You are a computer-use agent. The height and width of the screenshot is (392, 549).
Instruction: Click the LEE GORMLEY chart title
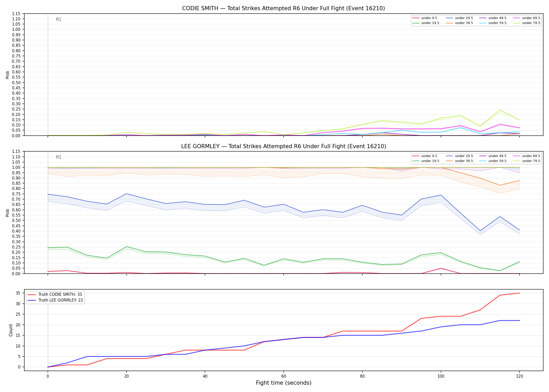pyautogui.click(x=283, y=146)
